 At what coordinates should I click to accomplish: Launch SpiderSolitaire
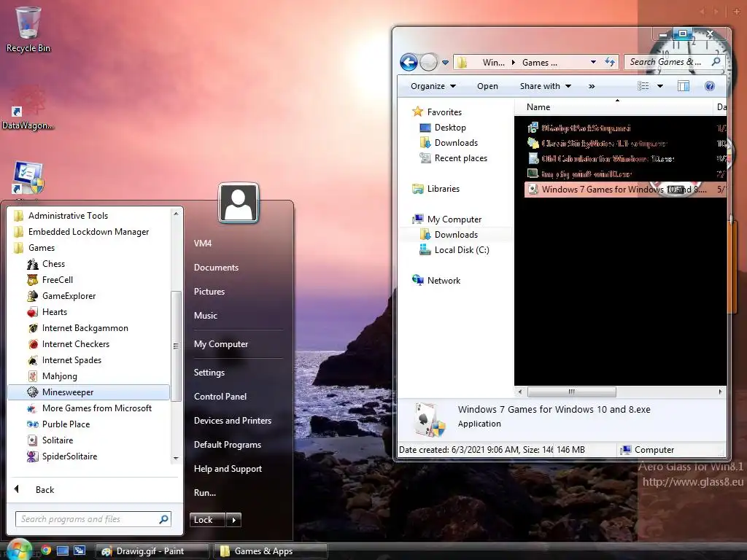pyautogui.click(x=69, y=456)
